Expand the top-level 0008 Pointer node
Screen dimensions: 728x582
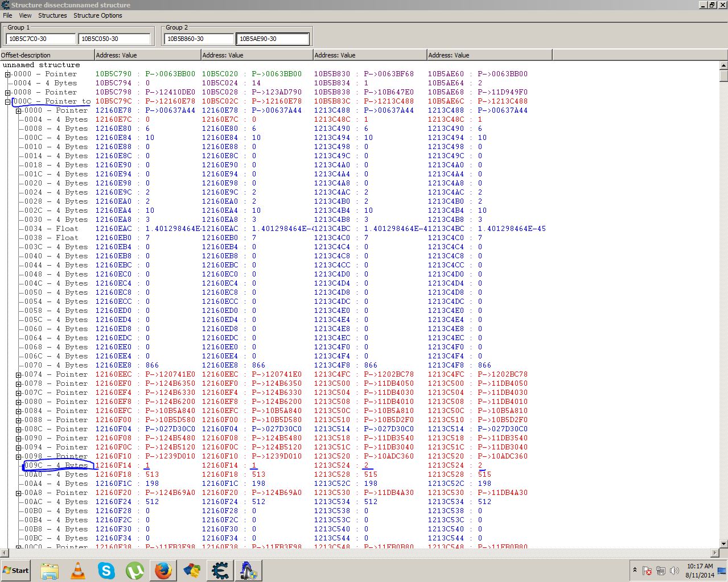(x=8, y=92)
